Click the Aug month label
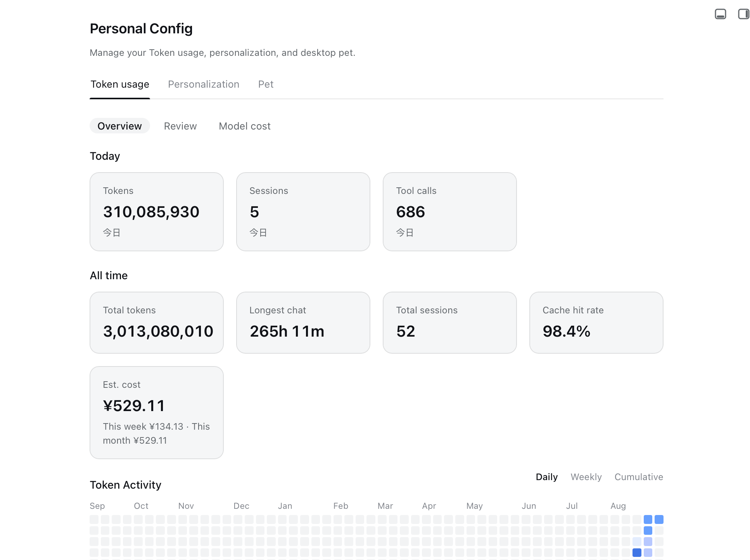750x560 pixels. [618, 506]
